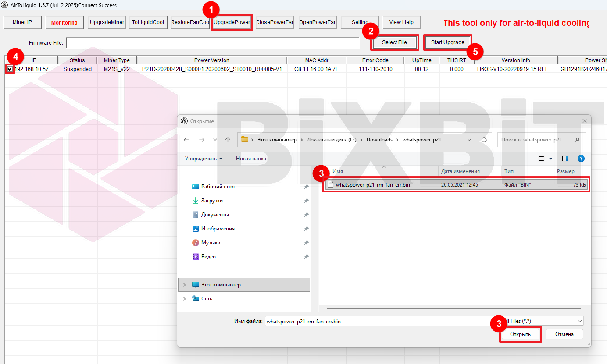Expand the Этот компьютер tree node
Image resolution: width=607 pixels, height=364 pixels.
[185, 285]
